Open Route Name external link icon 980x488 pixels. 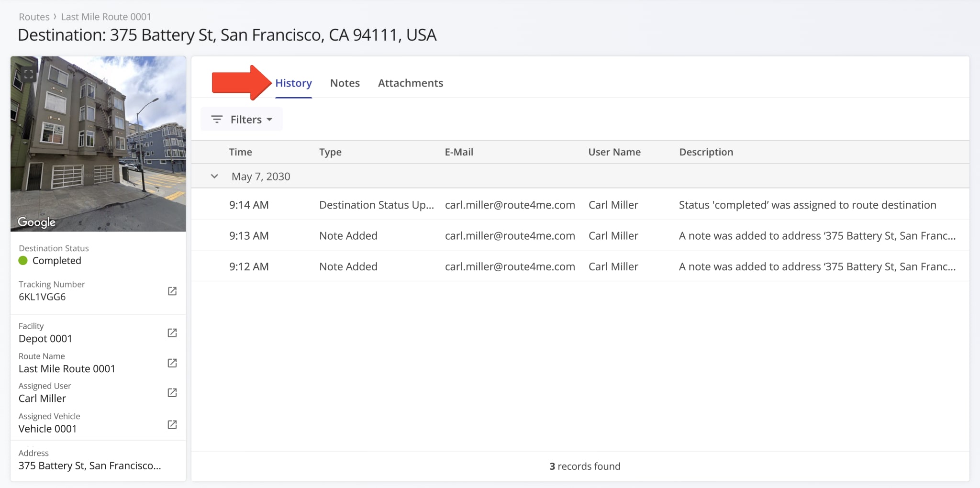[172, 363]
